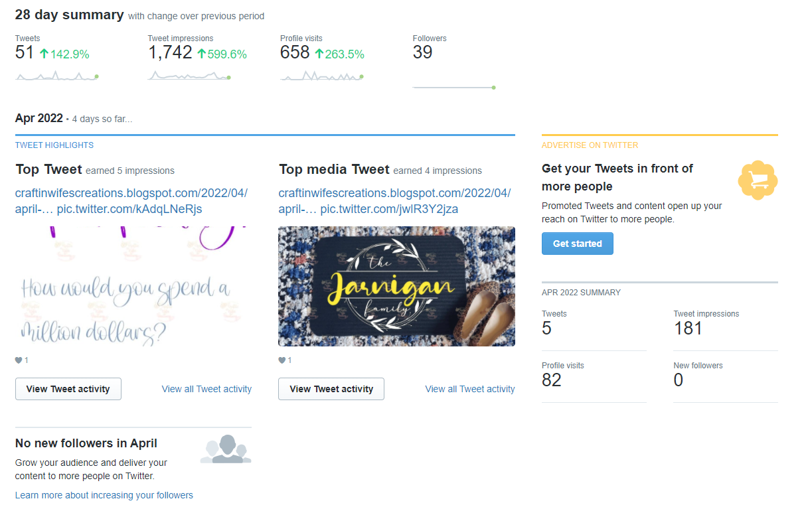
Task: Click 'Grow your audience' description text
Action: click(x=91, y=469)
